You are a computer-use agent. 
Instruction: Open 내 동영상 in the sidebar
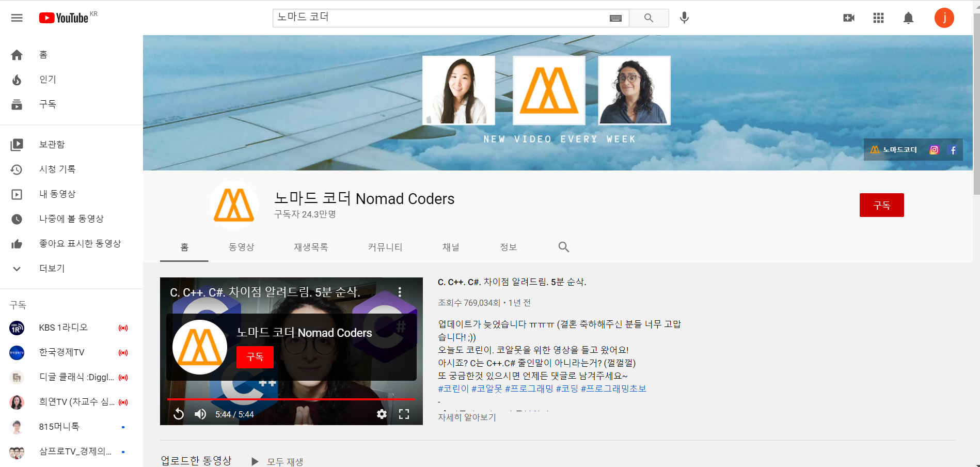[x=71, y=194]
